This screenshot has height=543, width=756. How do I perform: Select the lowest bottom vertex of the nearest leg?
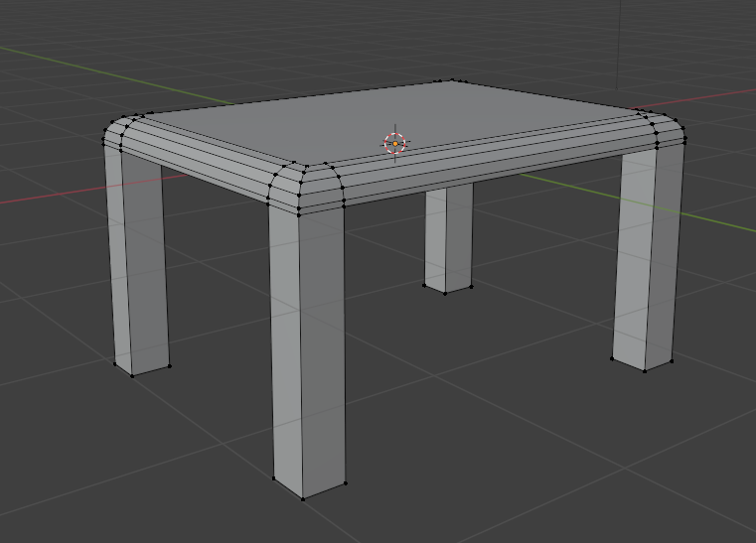pos(303,499)
